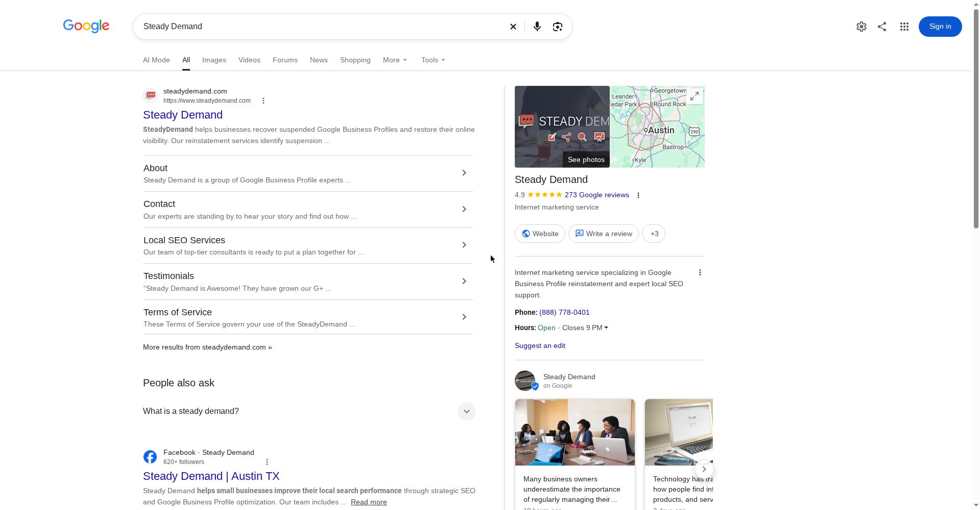Show the +3 additional actions
This screenshot has width=980, height=510.
click(x=654, y=234)
